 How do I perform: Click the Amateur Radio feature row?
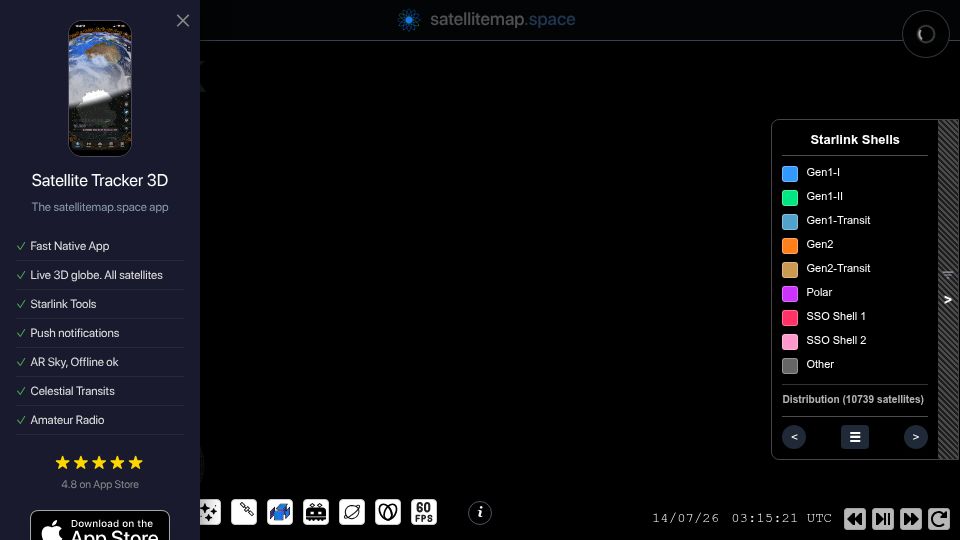100,420
